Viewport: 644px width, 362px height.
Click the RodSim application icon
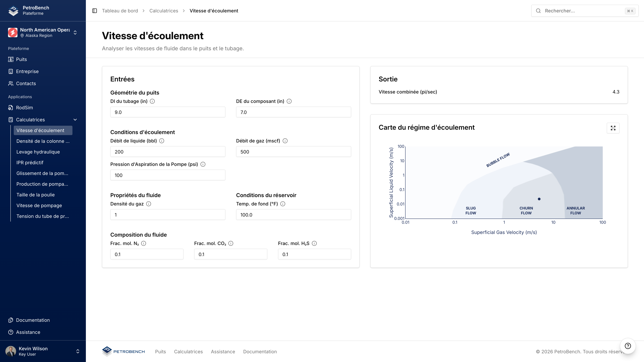click(11, 108)
